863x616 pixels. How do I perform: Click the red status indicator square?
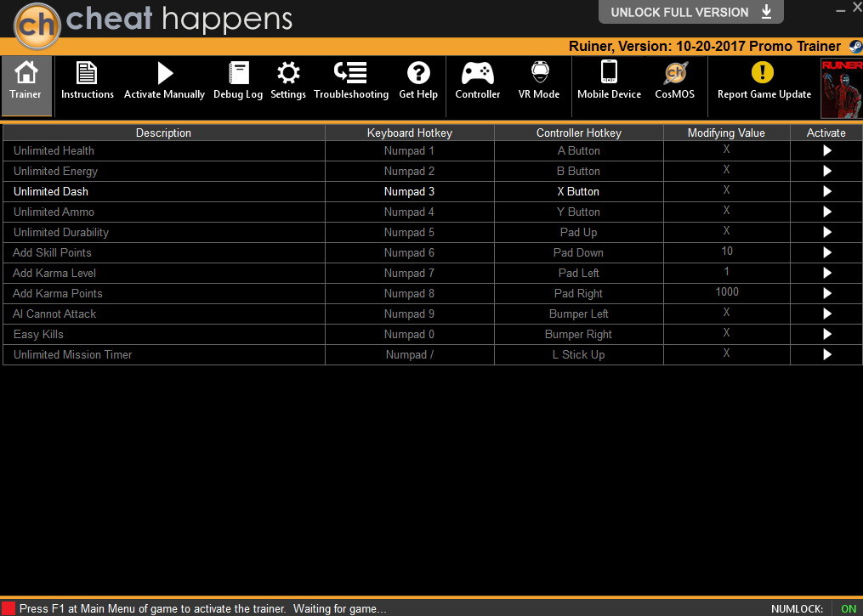click(x=9, y=608)
